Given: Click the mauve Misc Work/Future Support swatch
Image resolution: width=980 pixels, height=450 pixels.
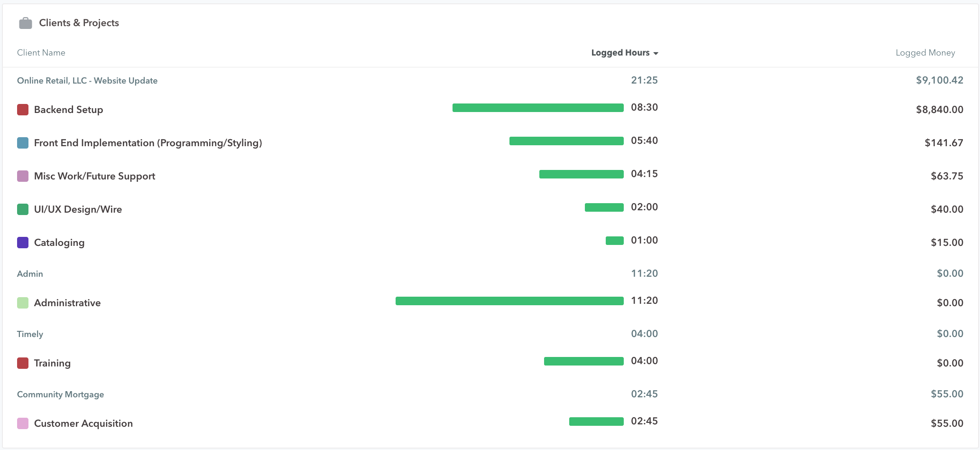Looking at the screenshot, I should tap(23, 176).
